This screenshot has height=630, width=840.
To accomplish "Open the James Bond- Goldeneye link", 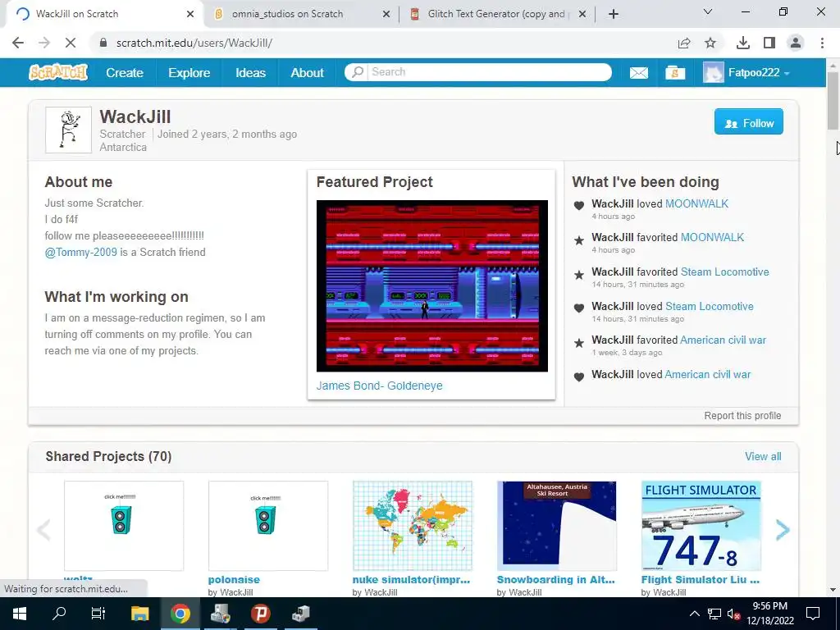I will pos(379,386).
